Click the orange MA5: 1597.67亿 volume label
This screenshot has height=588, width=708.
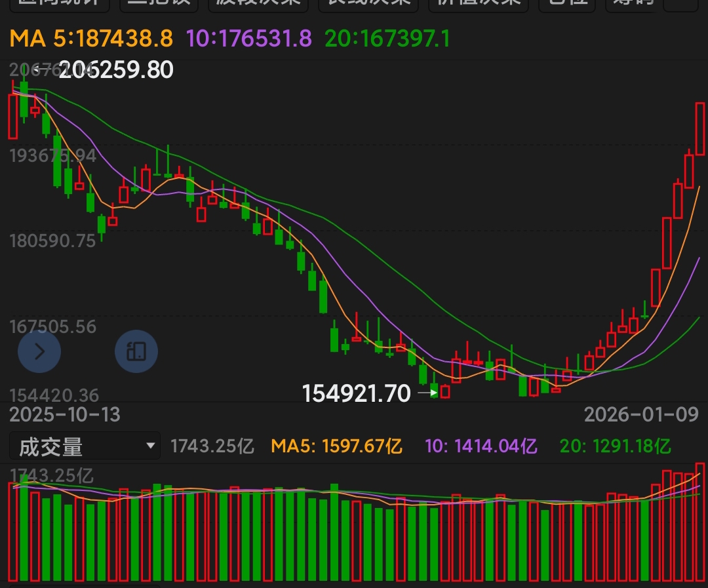[337, 446]
